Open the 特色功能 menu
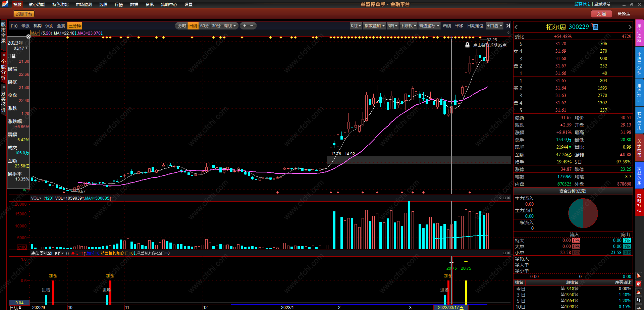The image size is (644, 310). 60,4
